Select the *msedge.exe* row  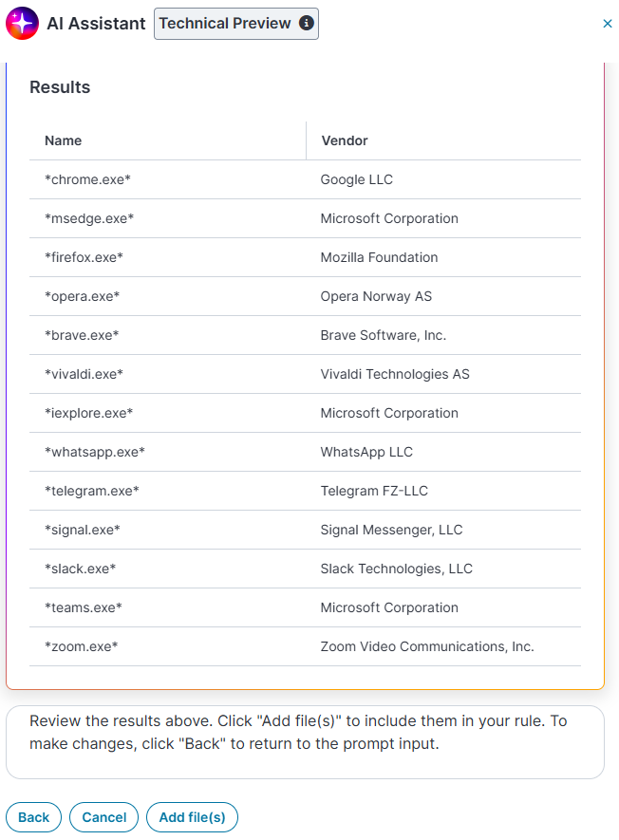point(305,218)
